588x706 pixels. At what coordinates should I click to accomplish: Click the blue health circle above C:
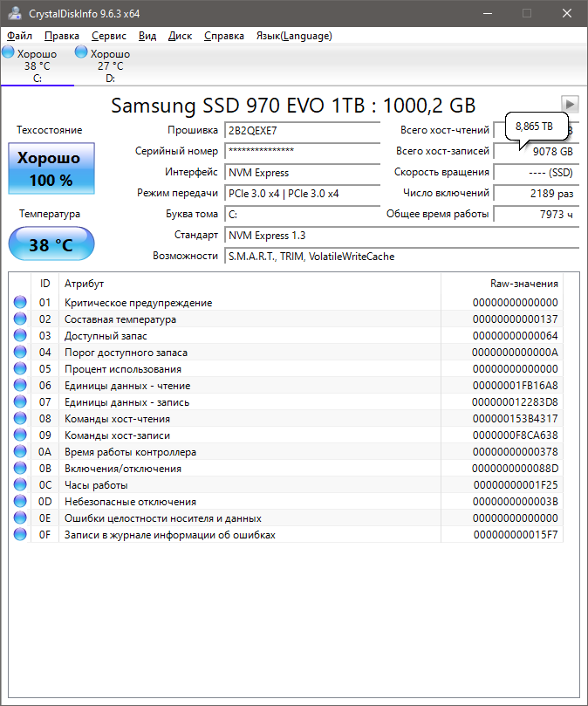8,51
